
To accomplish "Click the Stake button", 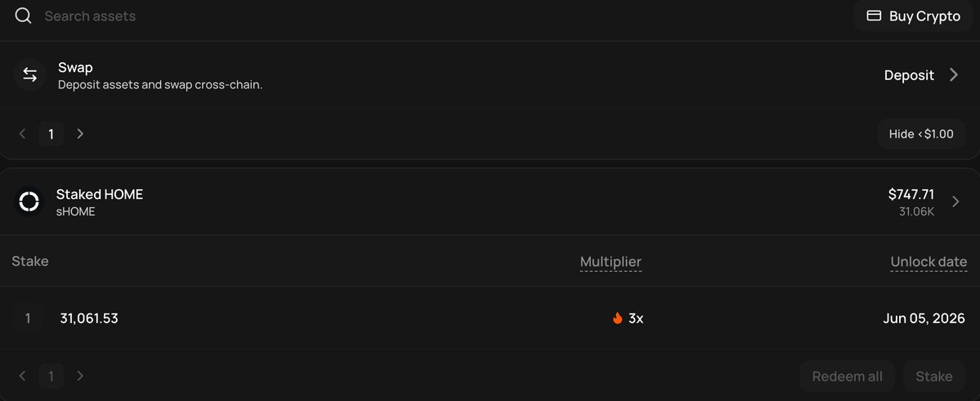I will click(x=934, y=376).
